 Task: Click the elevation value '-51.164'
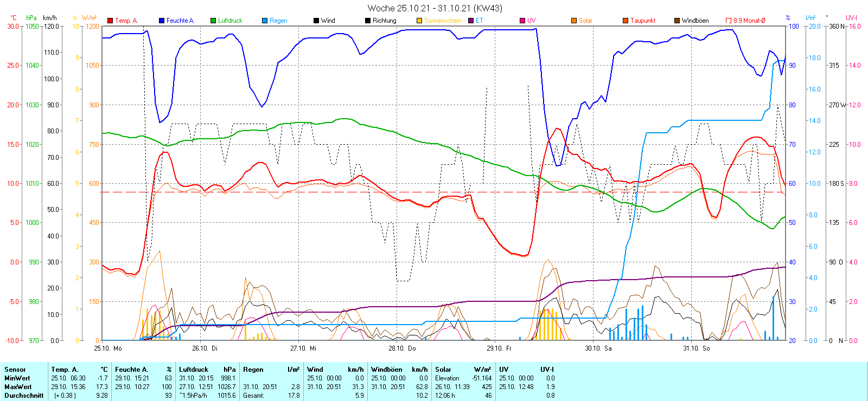tap(482, 378)
